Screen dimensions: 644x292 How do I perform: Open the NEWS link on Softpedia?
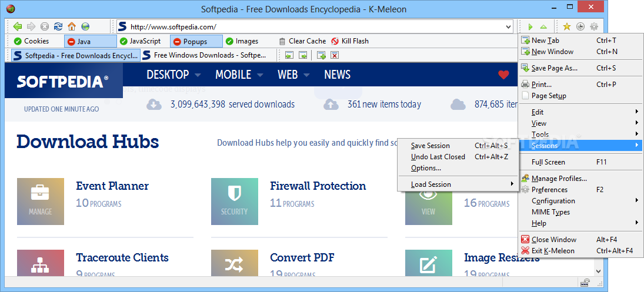(x=337, y=75)
